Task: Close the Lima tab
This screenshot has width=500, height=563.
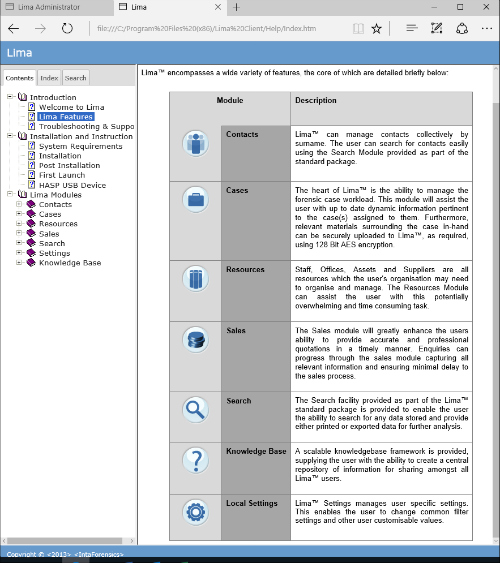Action: click(218, 7)
